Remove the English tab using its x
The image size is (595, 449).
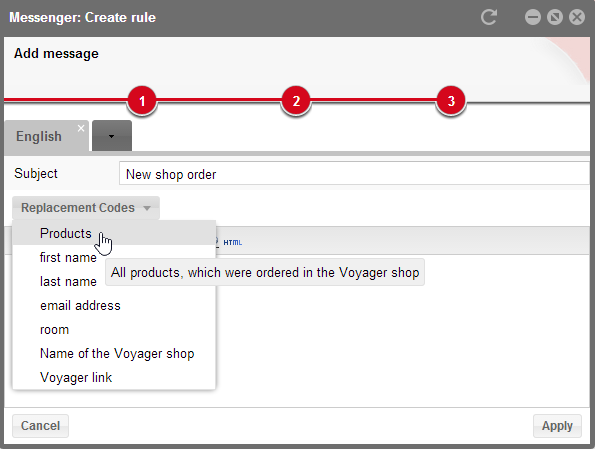tap(81, 128)
